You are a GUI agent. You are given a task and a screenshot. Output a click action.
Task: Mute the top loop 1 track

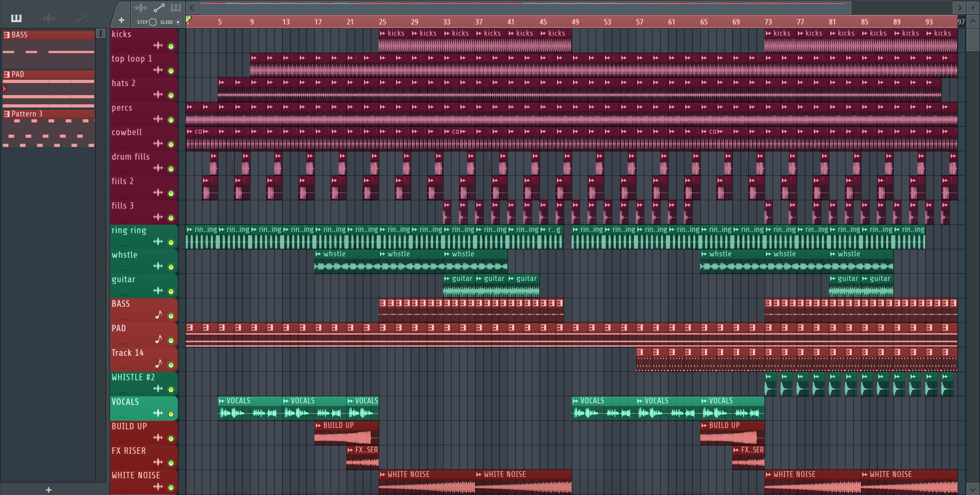171,71
